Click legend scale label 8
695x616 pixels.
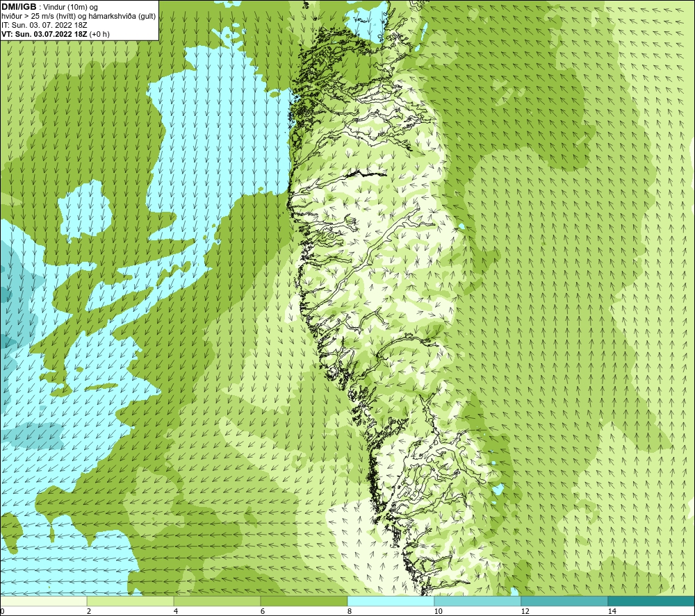click(350, 612)
